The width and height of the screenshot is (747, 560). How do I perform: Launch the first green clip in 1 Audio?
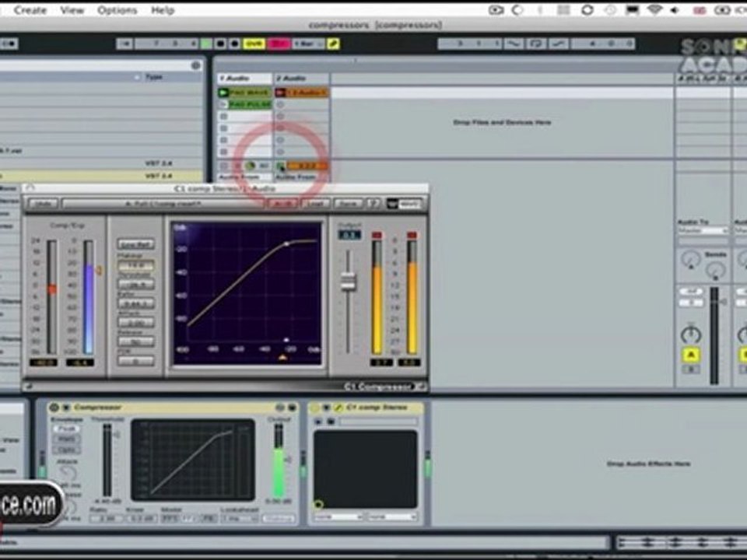[223, 93]
